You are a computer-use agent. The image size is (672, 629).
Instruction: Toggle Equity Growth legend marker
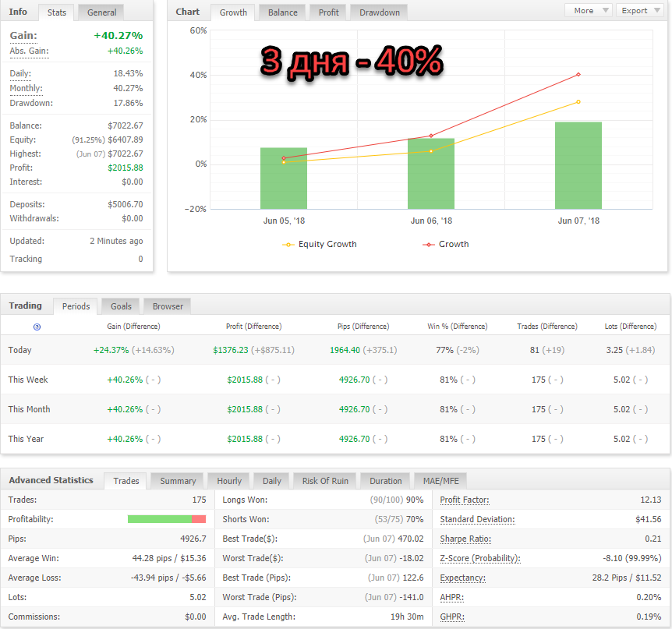tap(288, 245)
